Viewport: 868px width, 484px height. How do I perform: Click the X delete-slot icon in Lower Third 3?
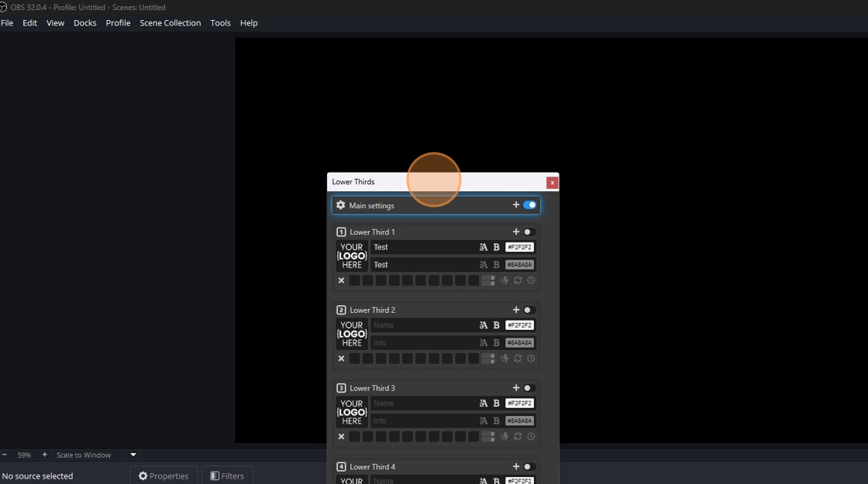[341, 437]
